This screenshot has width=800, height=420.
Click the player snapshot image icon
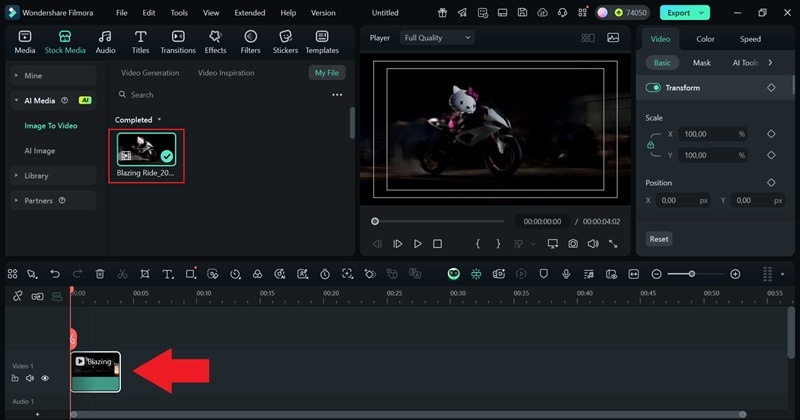click(x=613, y=38)
